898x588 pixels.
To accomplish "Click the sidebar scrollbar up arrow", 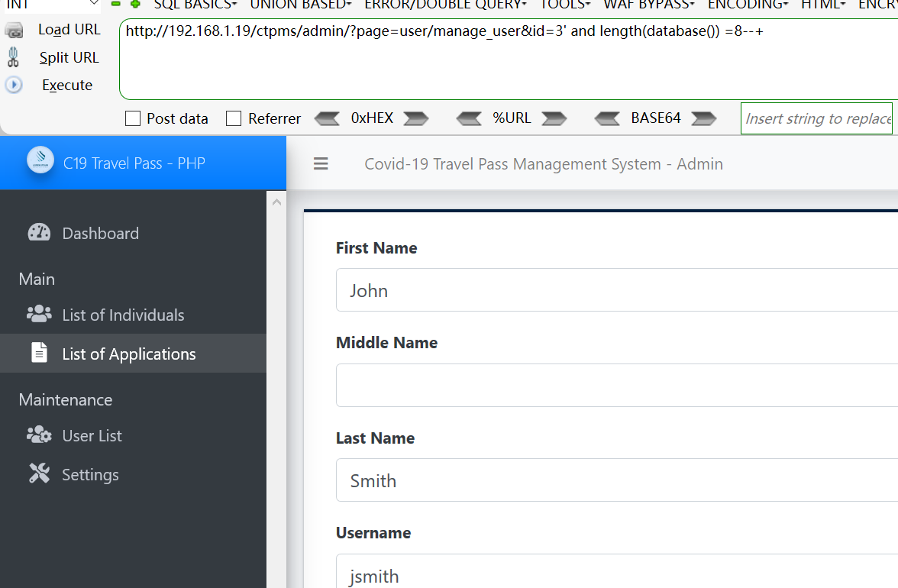I will (276, 202).
